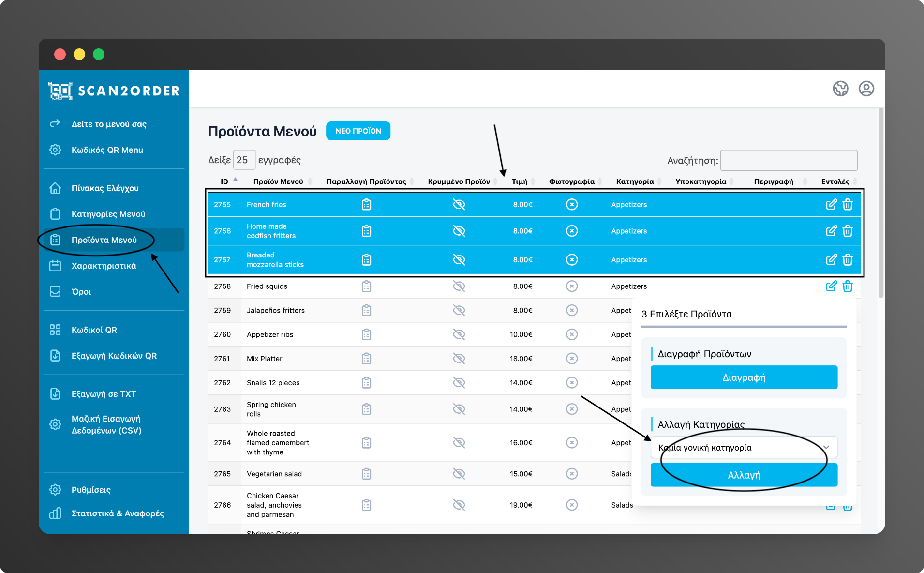The height and width of the screenshot is (573, 924).
Task: Click the Scan2Order logo
Action: (114, 90)
